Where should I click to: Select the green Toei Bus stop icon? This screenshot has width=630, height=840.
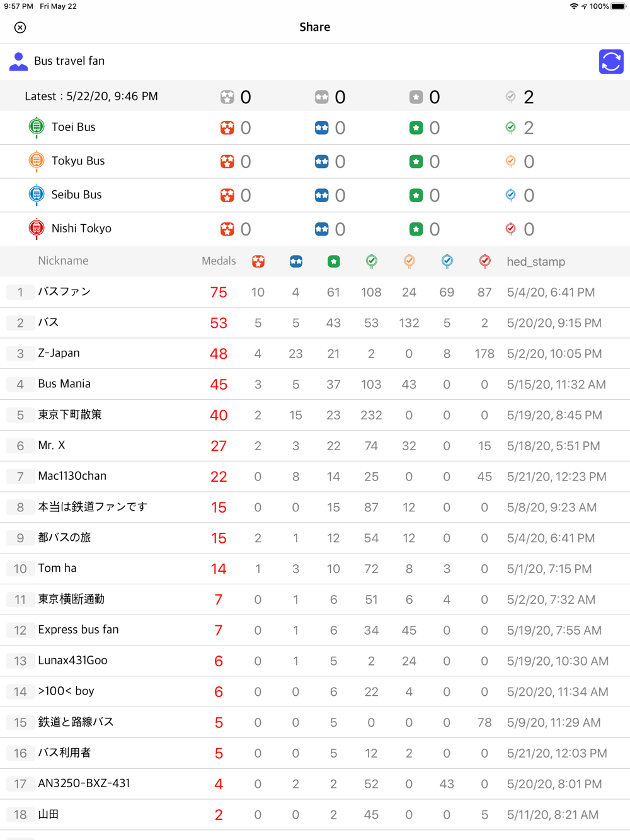[37, 127]
